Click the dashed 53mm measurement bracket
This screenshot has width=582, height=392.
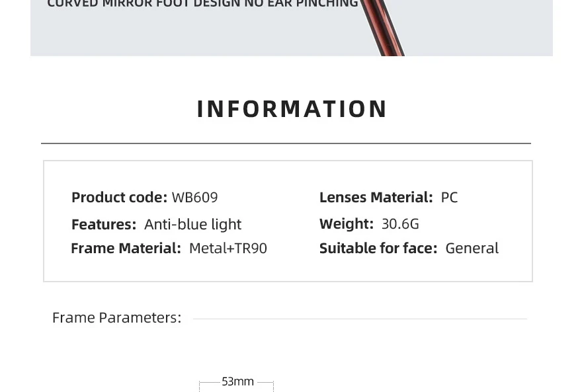click(237, 385)
